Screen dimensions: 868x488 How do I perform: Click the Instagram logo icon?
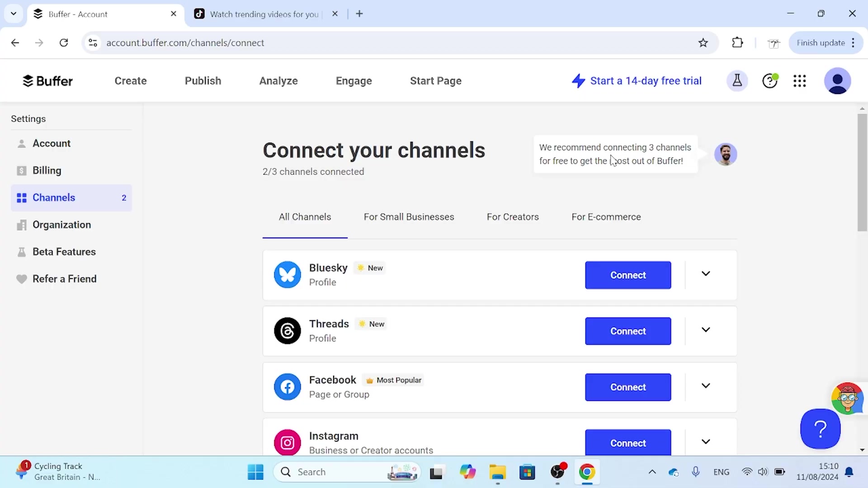coord(287,442)
